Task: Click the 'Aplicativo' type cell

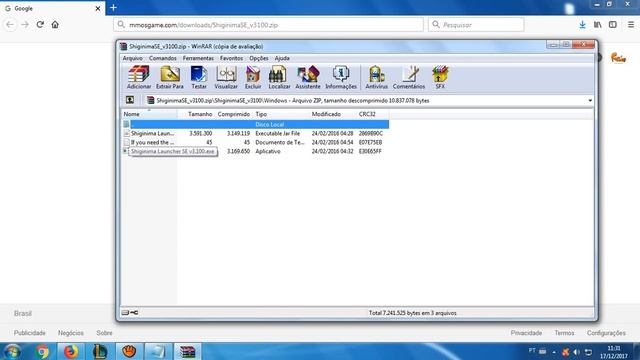Action: [268, 151]
